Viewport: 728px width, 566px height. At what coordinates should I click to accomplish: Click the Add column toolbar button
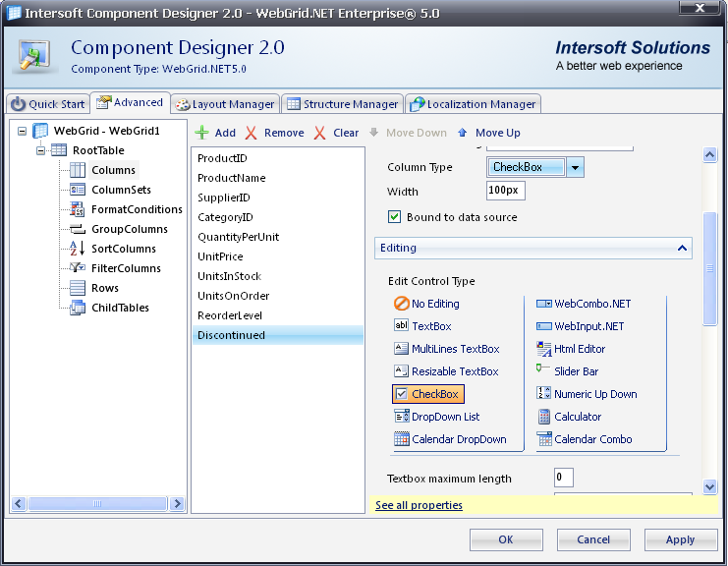coord(215,133)
